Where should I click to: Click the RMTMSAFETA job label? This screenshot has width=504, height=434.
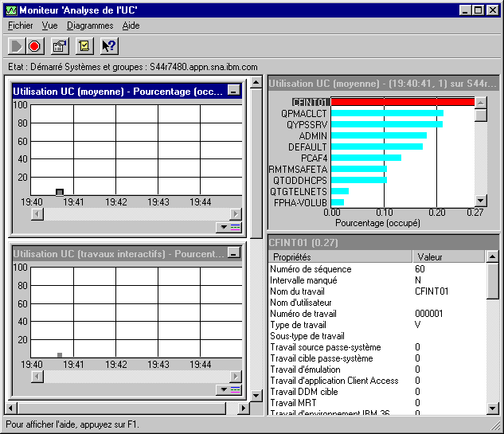coord(298,169)
